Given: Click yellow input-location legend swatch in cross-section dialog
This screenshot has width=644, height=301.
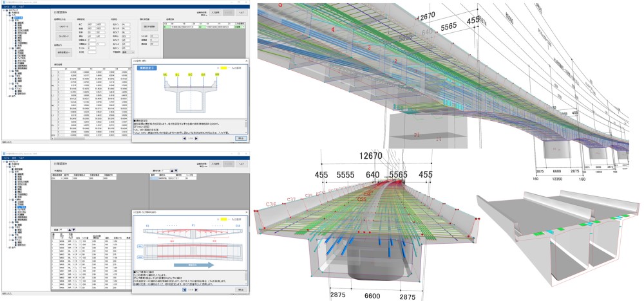Looking at the screenshot, I should point(223,68).
